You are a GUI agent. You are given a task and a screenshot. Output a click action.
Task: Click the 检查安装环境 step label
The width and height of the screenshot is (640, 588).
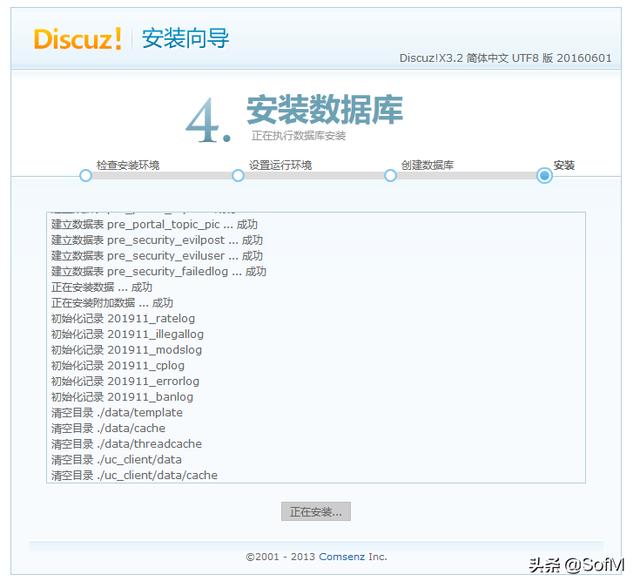point(128,165)
